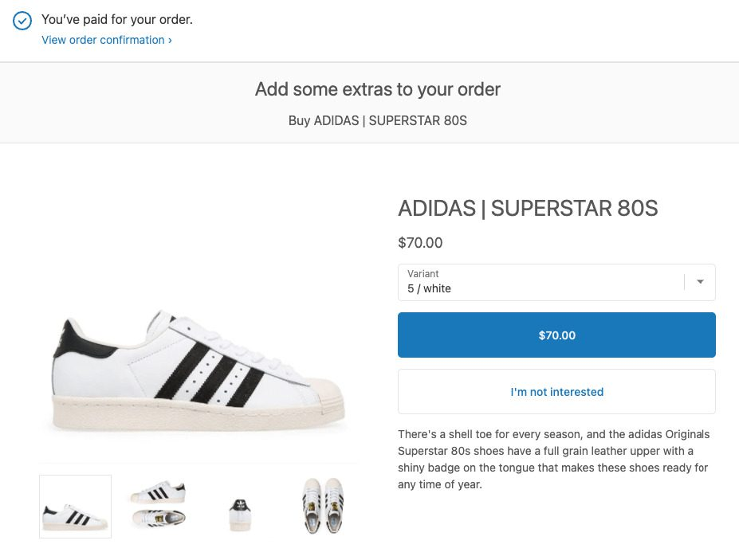Click the You've paid for your order message
The width and height of the screenshot is (739, 560).
pyautogui.click(x=116, y=19)
